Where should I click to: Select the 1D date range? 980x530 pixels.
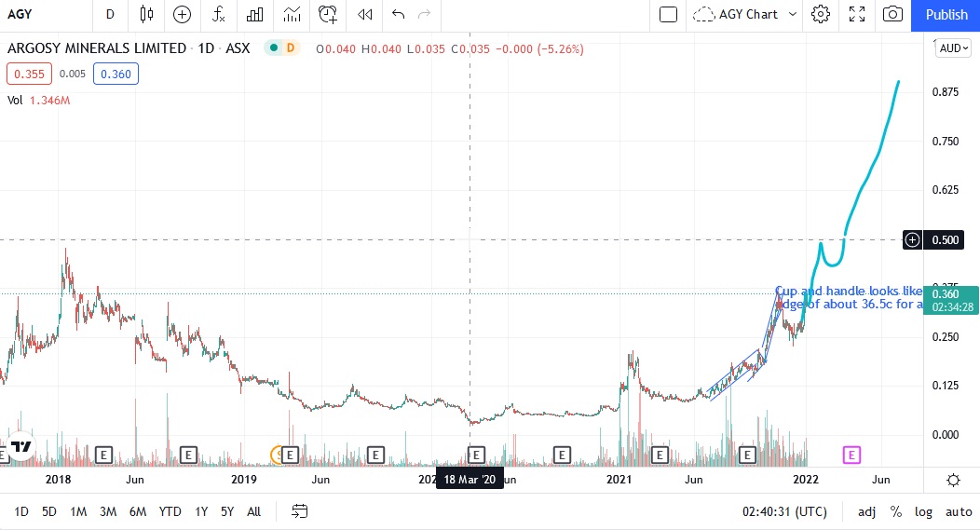click(21, 512)
